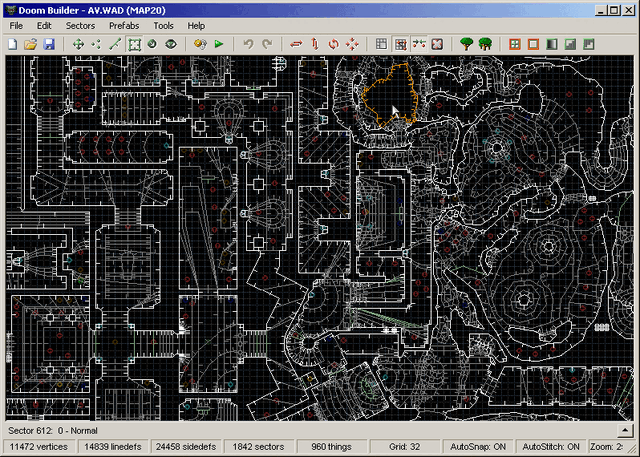Image resolution: width=640 pixels, height=457 pixels.
Task: Open the File menu
Action: (x=16, y=26)
